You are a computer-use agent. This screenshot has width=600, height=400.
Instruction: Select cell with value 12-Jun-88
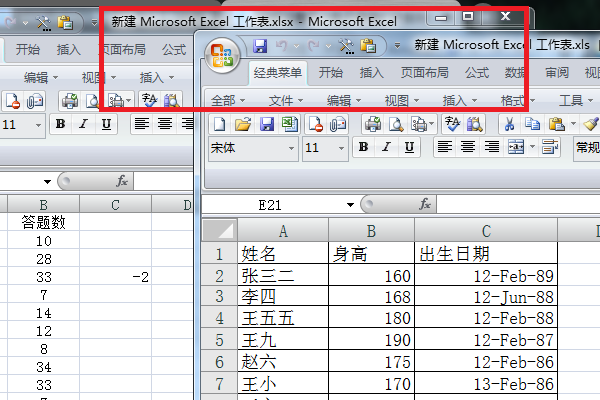486,297
